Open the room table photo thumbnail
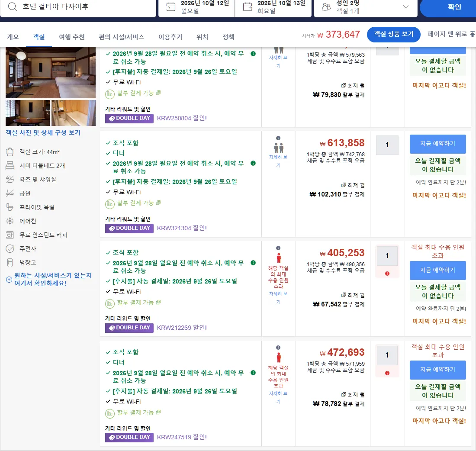 pos(28,113)
